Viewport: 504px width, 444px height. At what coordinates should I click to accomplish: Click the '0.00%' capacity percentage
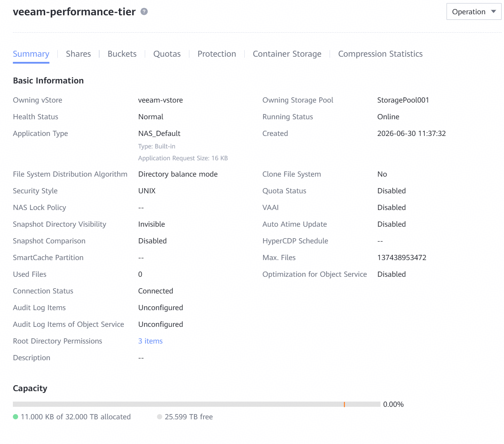(393, 404)
